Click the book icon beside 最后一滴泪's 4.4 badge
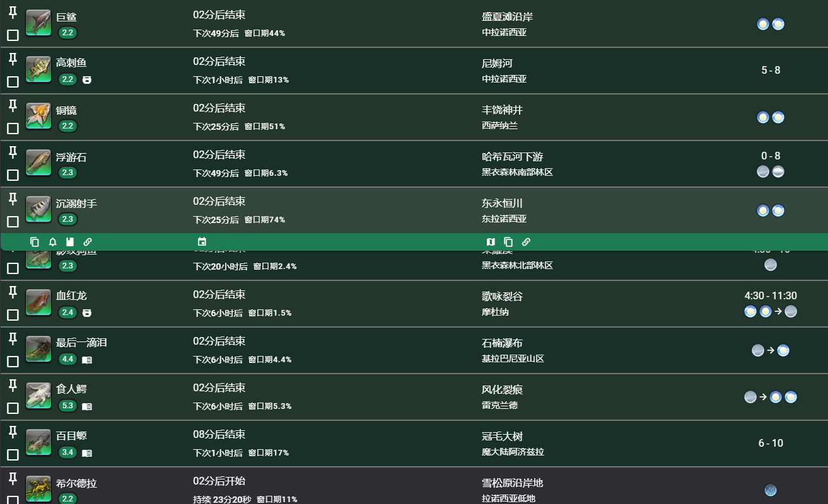This screenshot has height=504, width=828. pos(87,360)
